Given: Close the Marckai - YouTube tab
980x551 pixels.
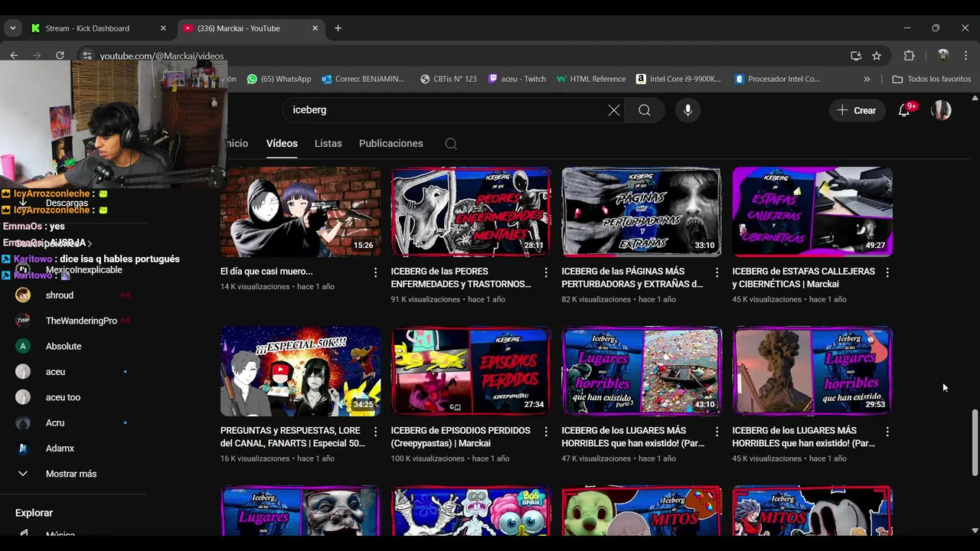Looking at the screenshot, I should coord(315,28).
